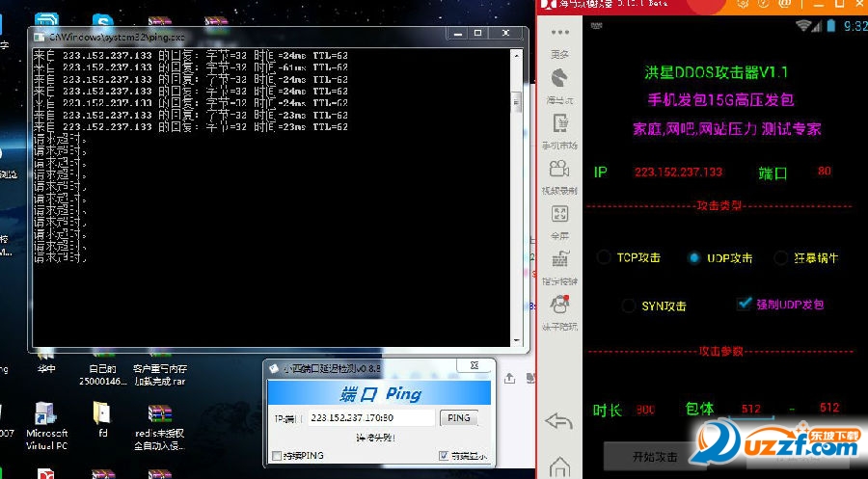Close the port Ping tool window
Screen dimensions: 868x479
tap(474, 365)
